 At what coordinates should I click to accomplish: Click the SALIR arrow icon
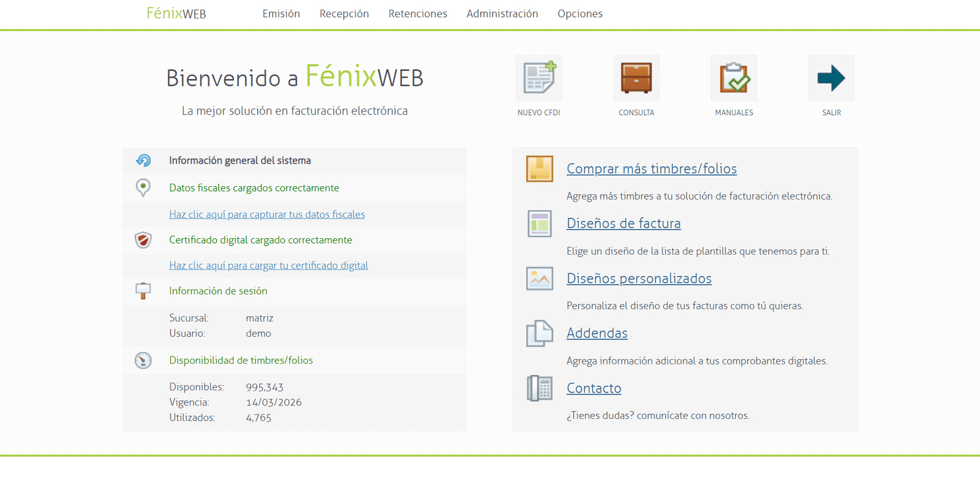tap(831, 78)
